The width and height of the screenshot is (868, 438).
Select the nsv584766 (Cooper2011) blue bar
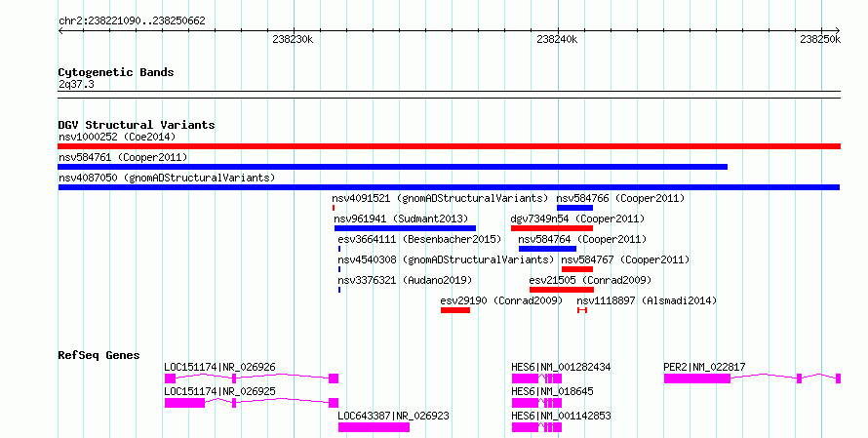[x=574, y=208]
